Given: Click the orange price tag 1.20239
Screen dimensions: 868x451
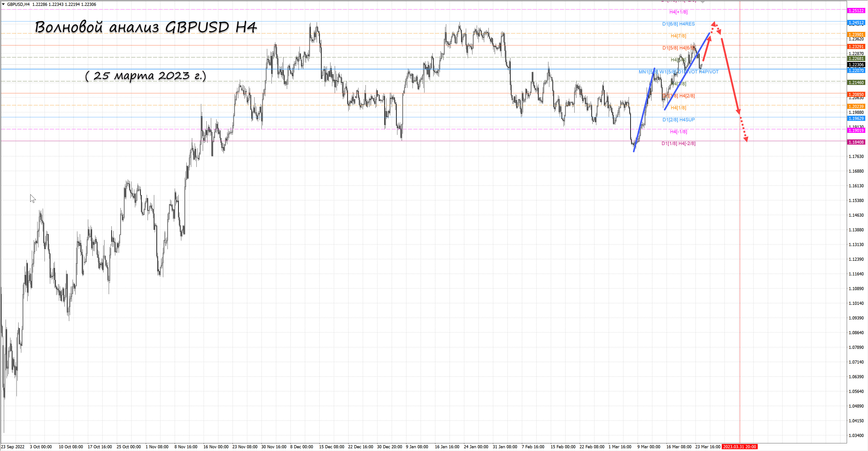Looking at the screenshot, I should (x=856, y=106).
